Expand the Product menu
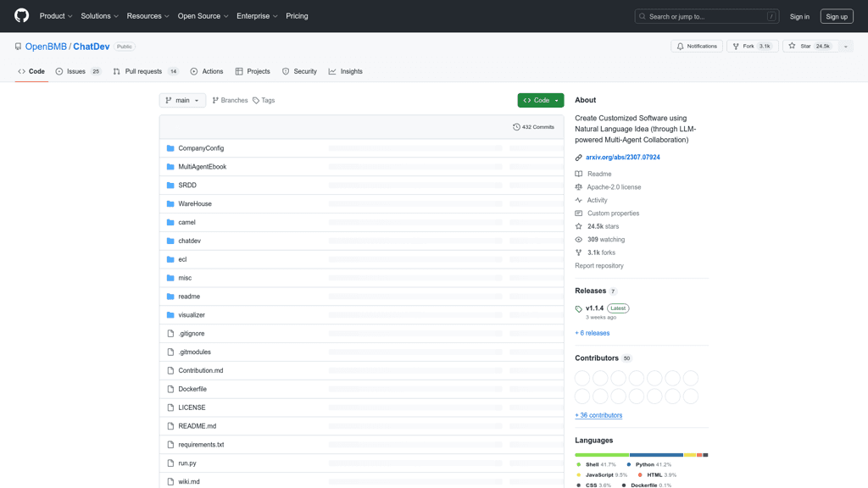Screen dimensions: 868x488 [x=56, y=16]
